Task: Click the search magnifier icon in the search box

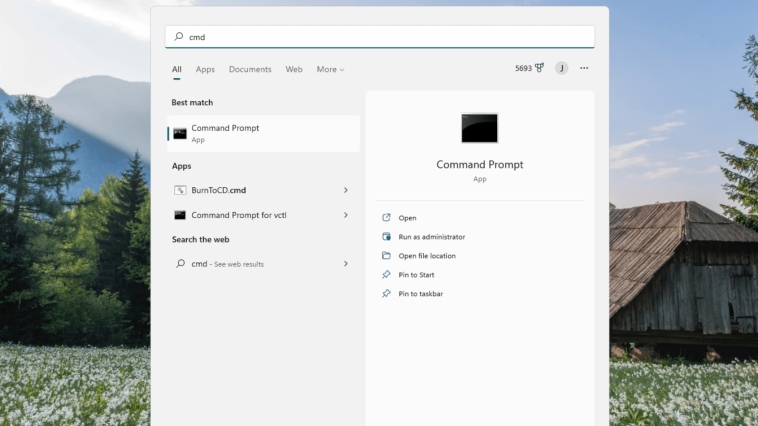Action: (179, 36)
